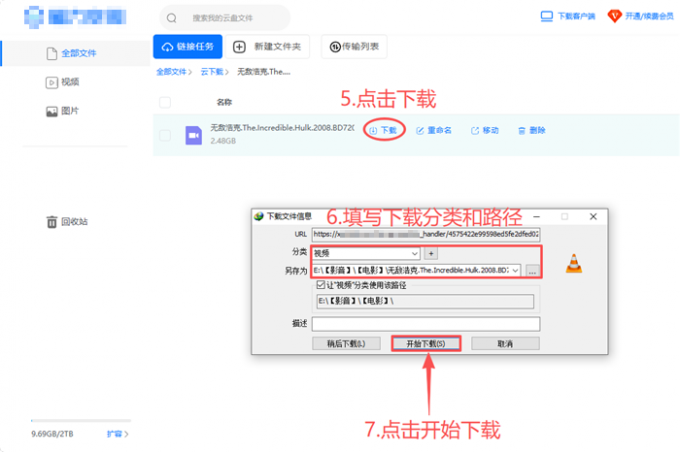Focus the cloud file search field
Viewport: 680px width, 452px height.
[225, 18]
